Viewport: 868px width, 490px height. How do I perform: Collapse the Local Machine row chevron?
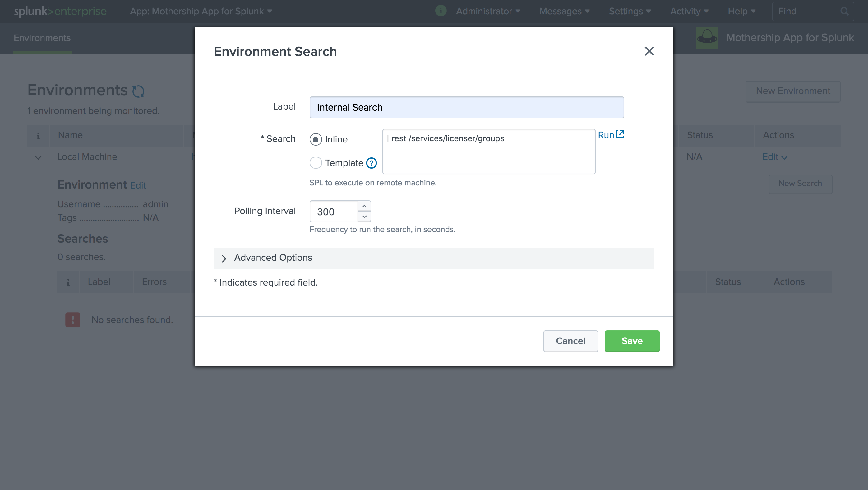pyautogui.click(x=38, y=157)
